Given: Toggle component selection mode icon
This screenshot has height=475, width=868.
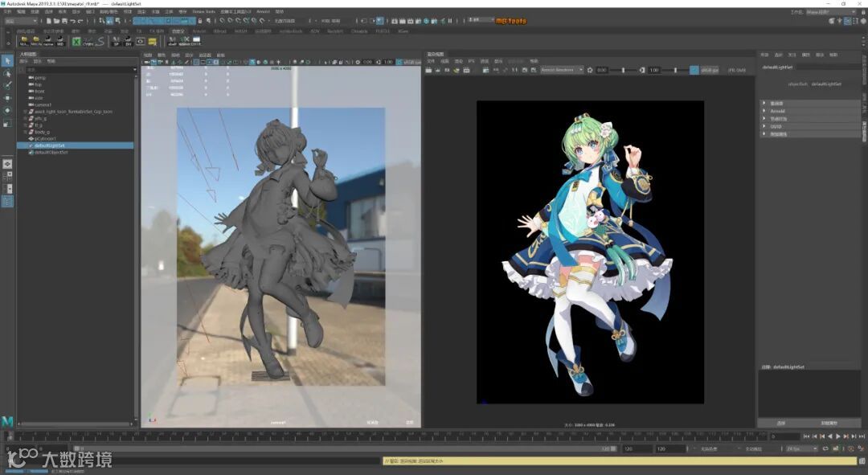Looking at the screenshot, I should [117, 21].
